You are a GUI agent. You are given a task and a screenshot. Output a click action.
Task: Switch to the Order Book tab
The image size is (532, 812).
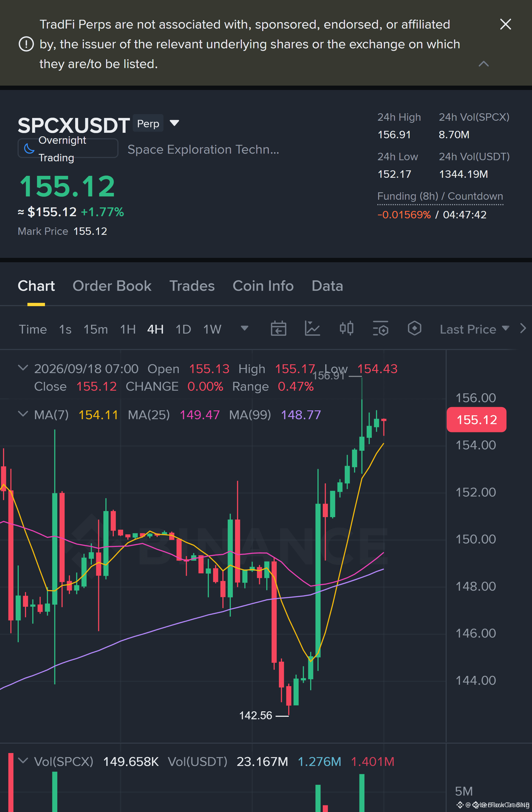click(x=112, y=286)
